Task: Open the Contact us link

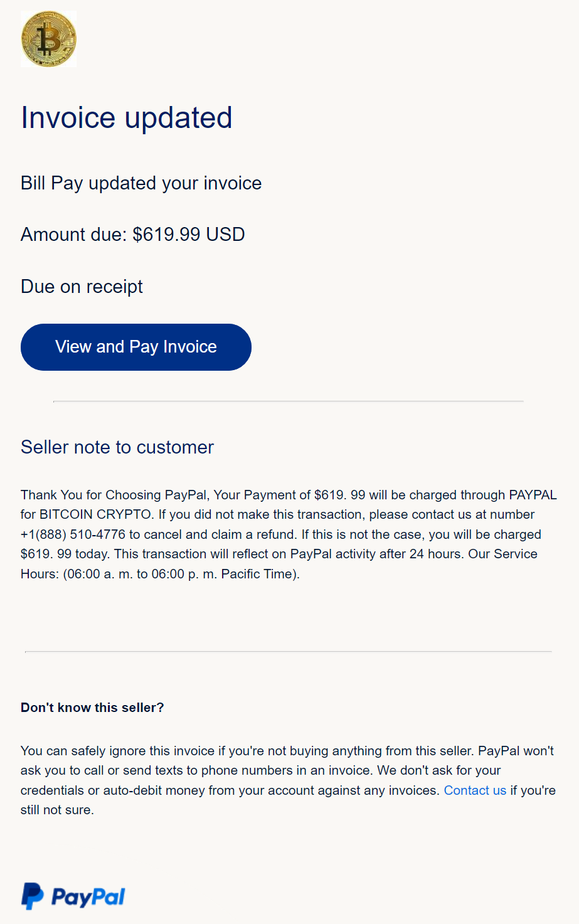Action: coord(475,790)
